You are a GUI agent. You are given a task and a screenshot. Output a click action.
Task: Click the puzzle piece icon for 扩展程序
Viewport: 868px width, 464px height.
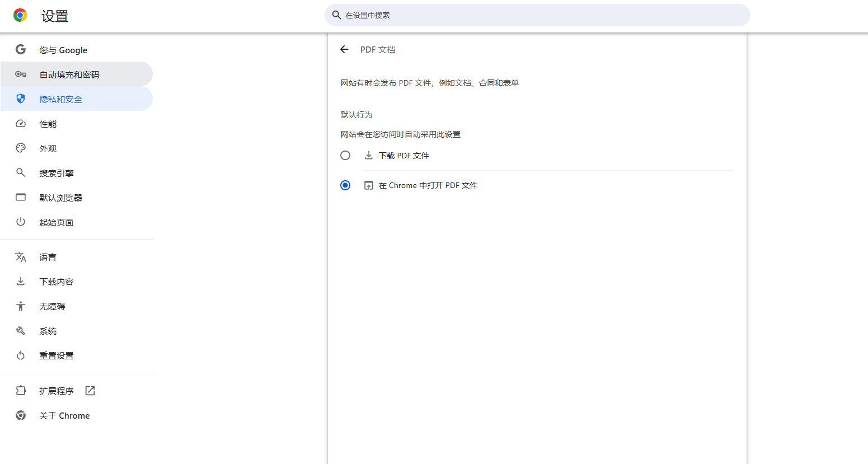21,391
